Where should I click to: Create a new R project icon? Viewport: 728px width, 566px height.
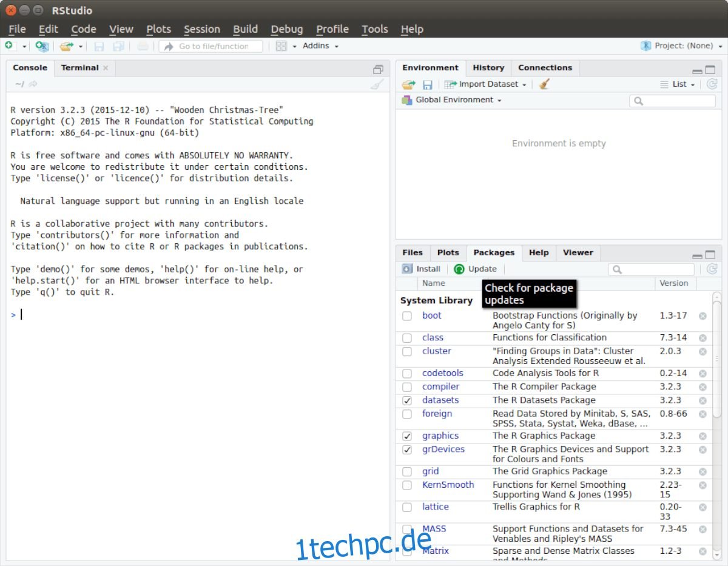pos(42,46)
